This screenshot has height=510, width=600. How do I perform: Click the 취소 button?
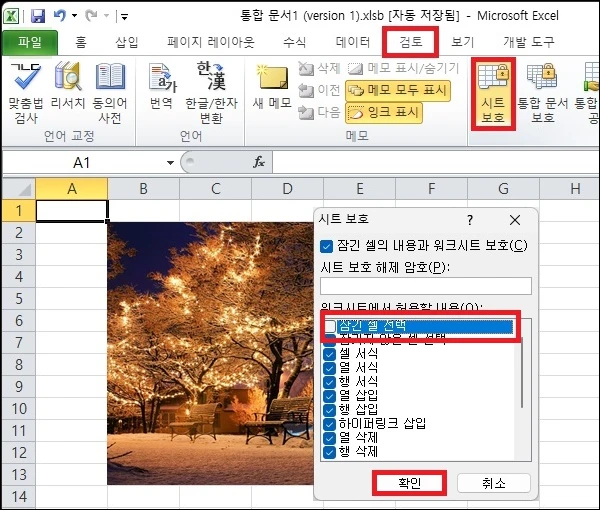(494, 483)
